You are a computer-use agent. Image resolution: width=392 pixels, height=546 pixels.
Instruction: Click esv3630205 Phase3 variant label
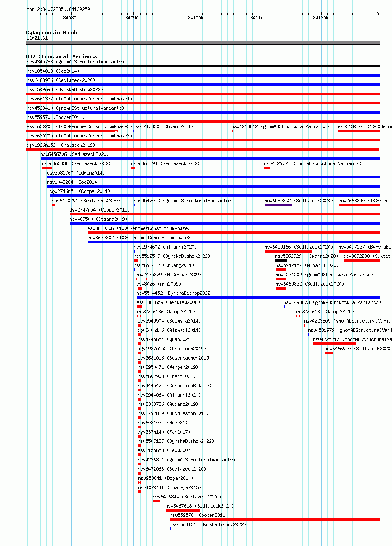click(79, 136)
